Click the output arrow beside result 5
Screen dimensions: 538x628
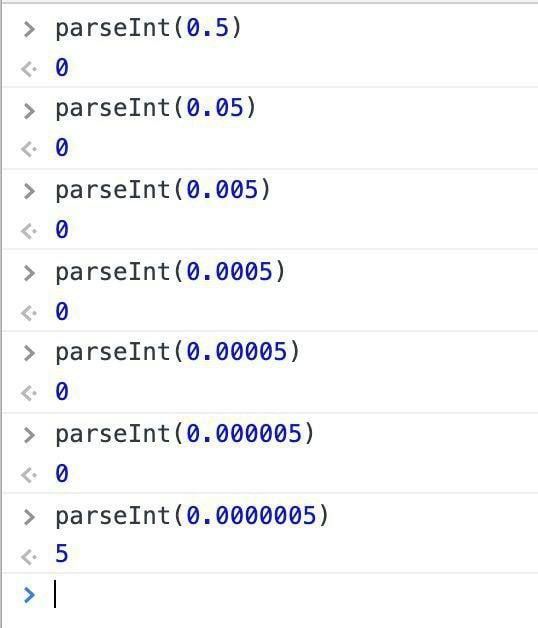point(29,557)
